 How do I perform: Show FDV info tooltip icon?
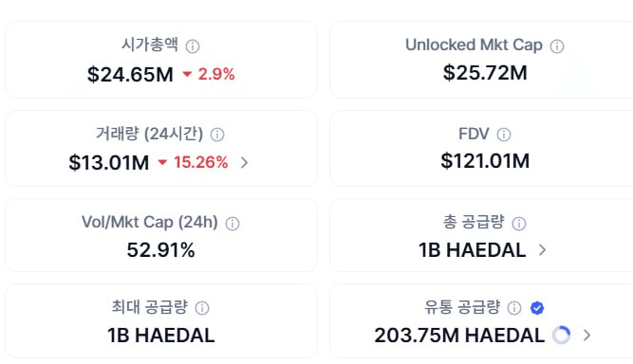pyautogui.click(x=503, y=135)
